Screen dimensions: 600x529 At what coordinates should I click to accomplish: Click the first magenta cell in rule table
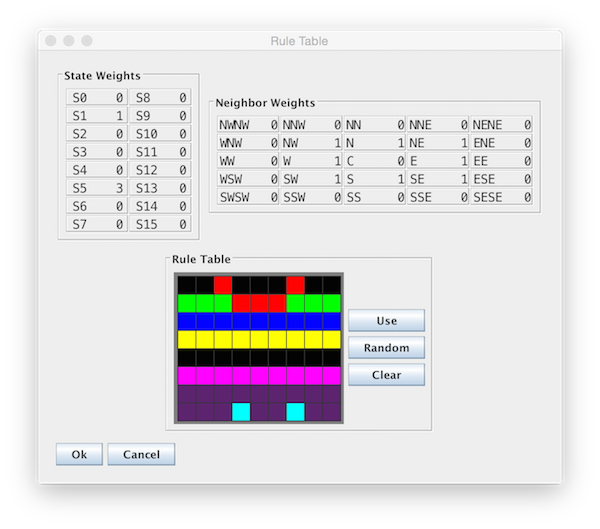pos(187,376)
